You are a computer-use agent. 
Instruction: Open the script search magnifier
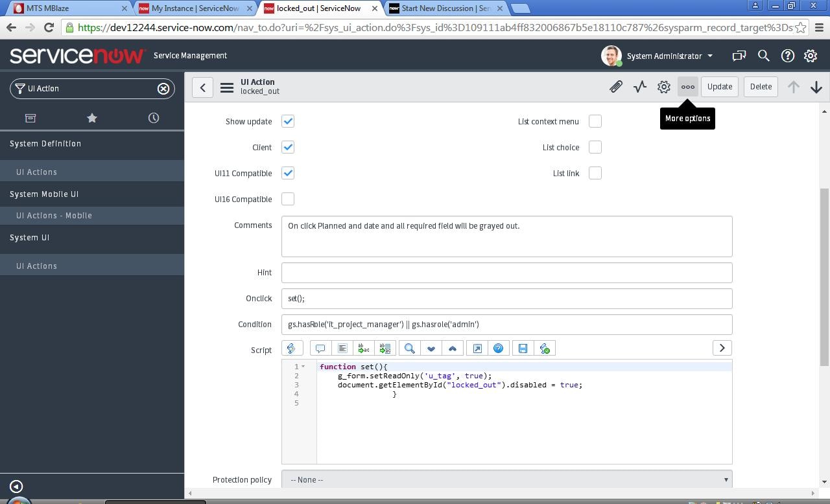point(410,349)
